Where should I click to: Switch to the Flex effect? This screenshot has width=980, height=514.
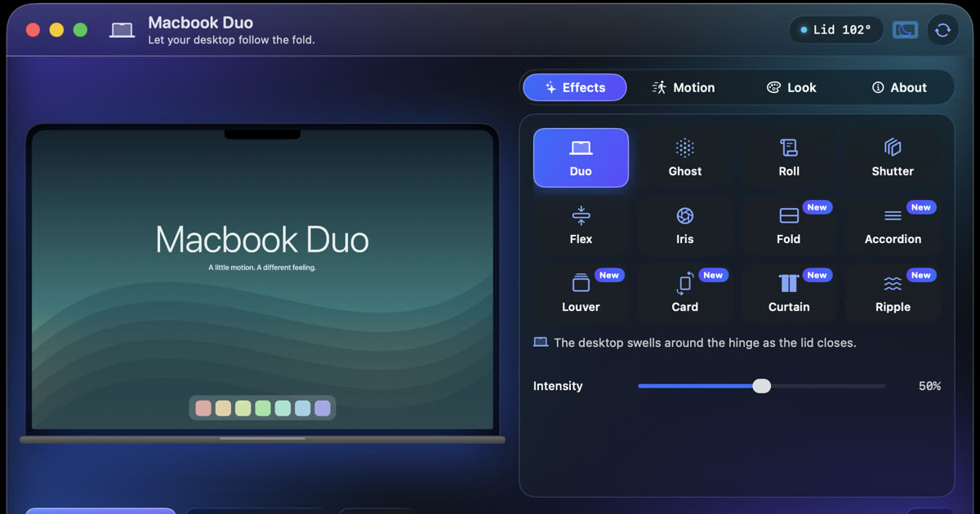581,225
